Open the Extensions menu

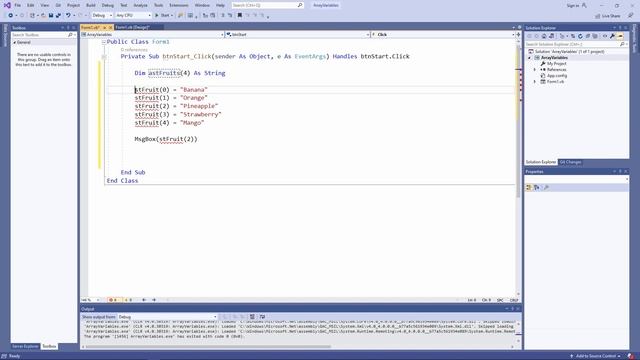[179, 5]
